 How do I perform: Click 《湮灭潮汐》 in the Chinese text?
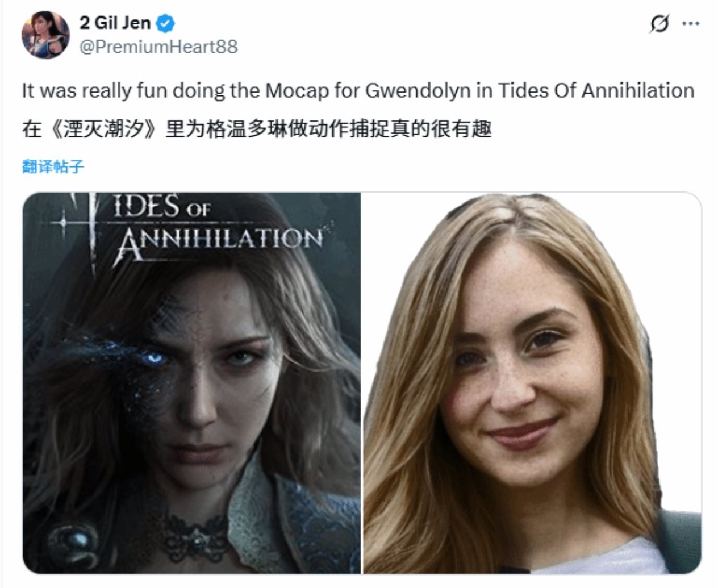[102, 129]
